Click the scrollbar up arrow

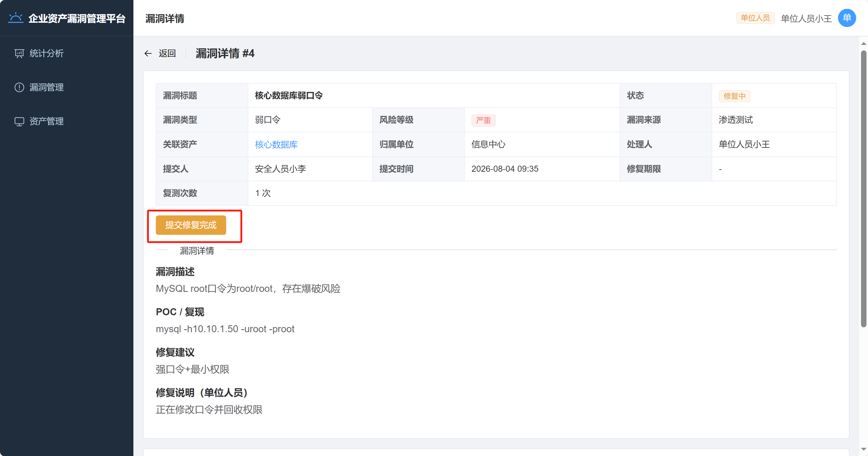coord(863,44)
